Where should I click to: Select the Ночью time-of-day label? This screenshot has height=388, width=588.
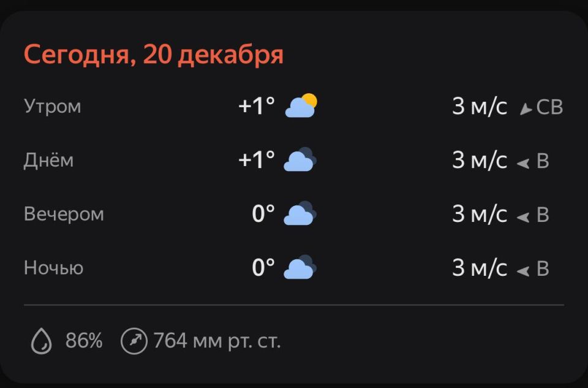tap(53, 268)
